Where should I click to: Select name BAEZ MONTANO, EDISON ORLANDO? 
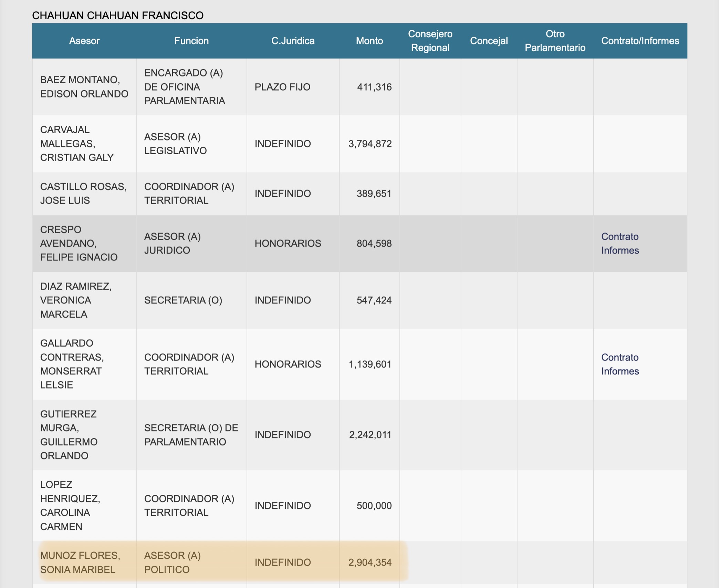tap(84, 87)
